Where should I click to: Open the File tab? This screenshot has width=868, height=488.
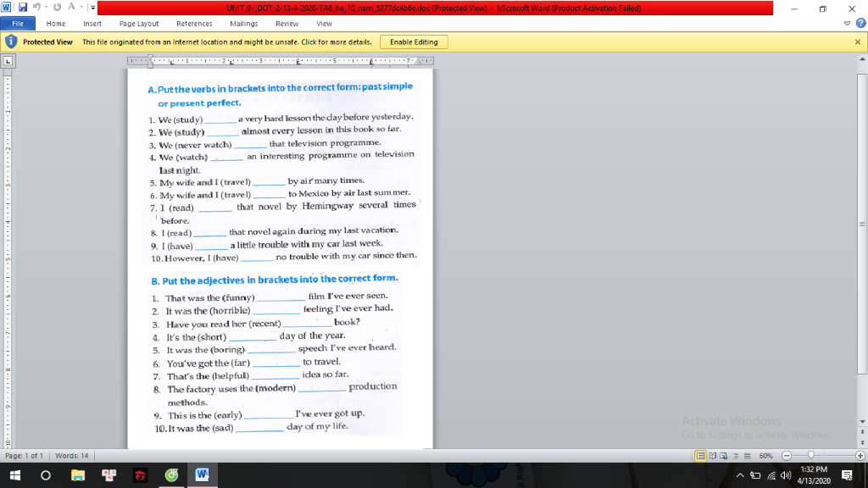tap(18, 24)
